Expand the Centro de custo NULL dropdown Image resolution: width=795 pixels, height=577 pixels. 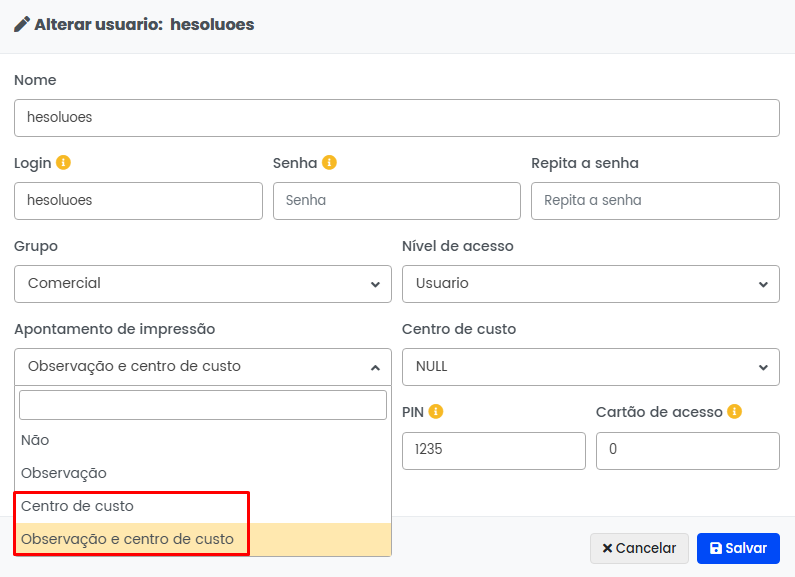click(590, 366)
